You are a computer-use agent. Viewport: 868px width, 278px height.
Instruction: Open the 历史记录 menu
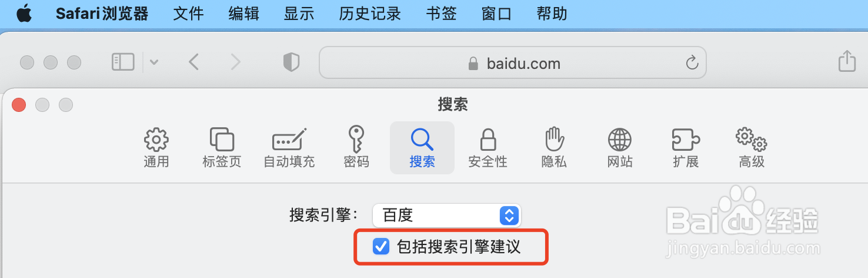(x=370, y=14)
